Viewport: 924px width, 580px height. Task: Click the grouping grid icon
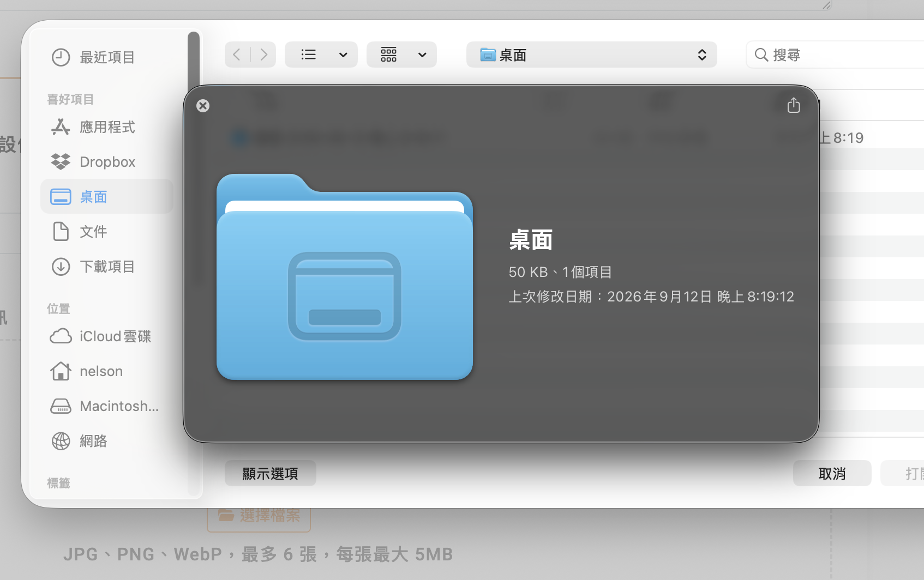pos(389,55)
